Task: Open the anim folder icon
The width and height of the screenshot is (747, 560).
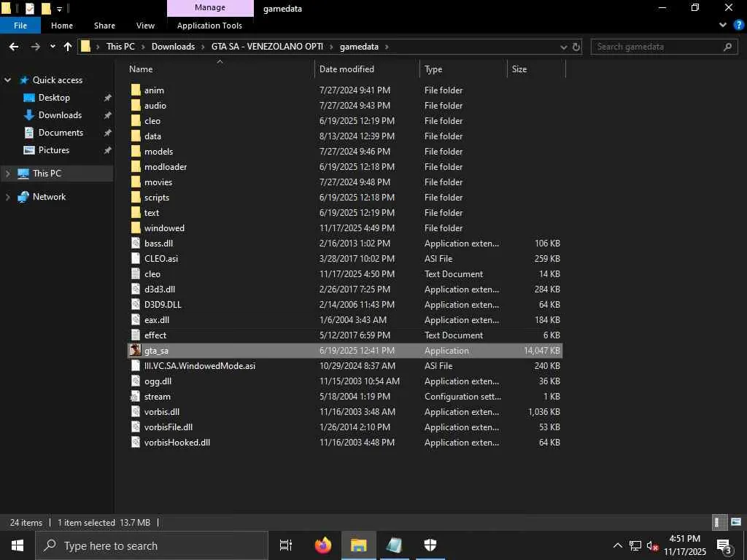Action: (x=136, y=90)
